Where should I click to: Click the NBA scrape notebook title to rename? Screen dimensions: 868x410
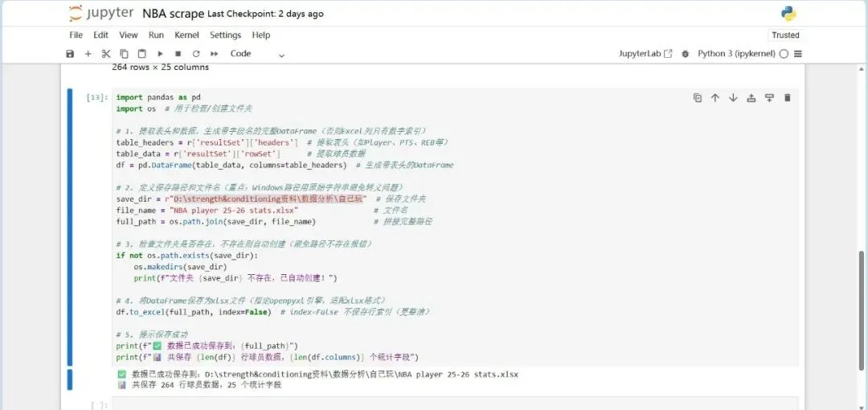pyautogui.click(x=172, y=14)
